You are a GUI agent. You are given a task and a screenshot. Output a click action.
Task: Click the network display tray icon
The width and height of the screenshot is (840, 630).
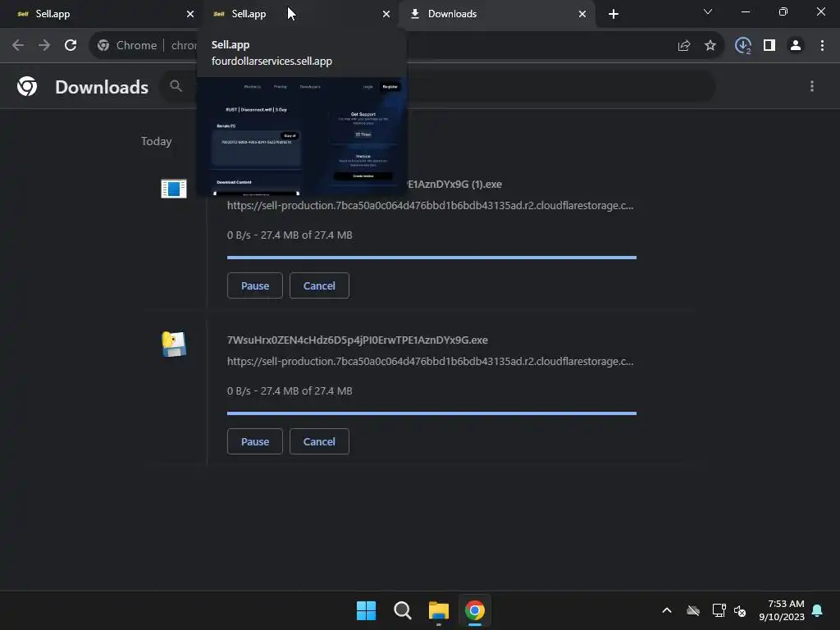[719, 610]
